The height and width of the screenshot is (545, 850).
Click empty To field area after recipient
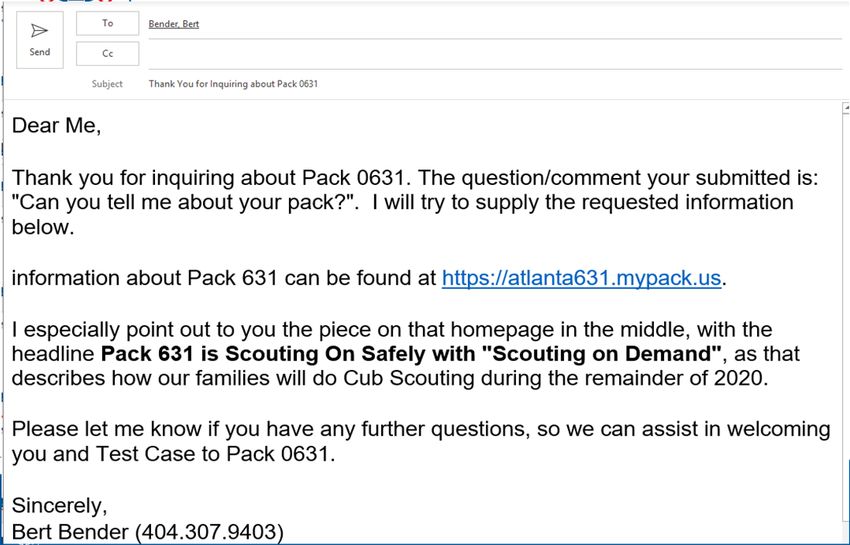click(520, 24)
